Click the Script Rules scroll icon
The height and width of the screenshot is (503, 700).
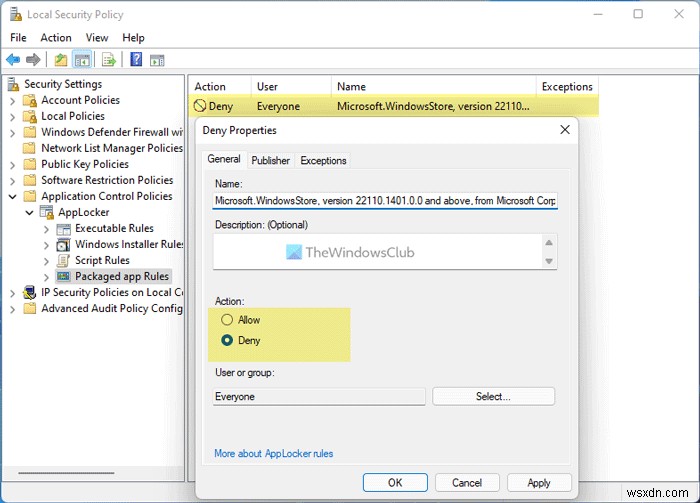click(x=63, y=260)
